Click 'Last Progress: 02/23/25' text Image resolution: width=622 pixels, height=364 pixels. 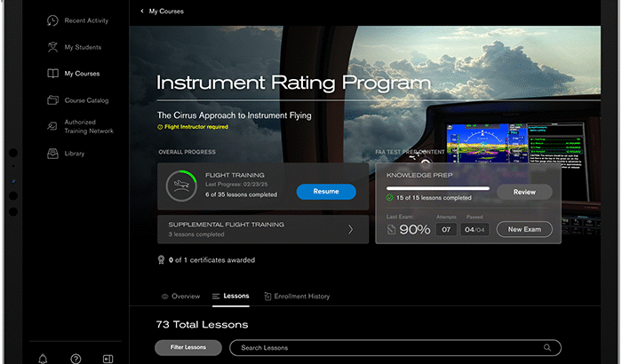[236, 185]
